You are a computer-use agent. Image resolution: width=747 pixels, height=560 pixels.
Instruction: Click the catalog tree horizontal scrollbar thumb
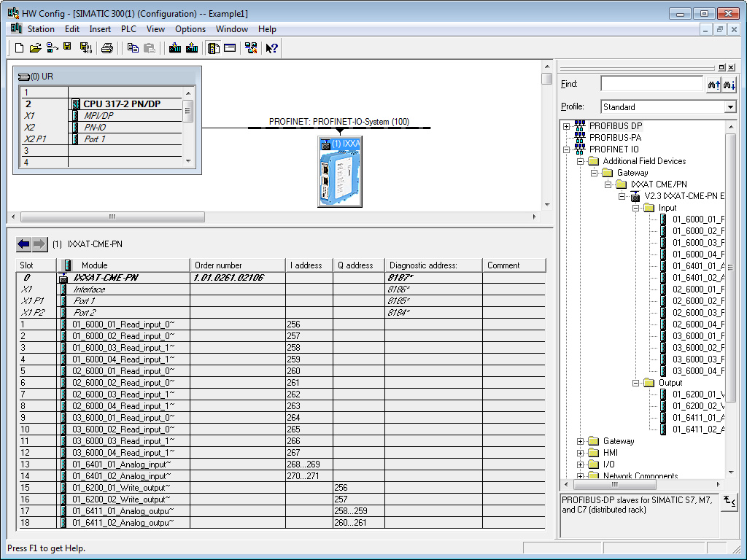point(615,484)
